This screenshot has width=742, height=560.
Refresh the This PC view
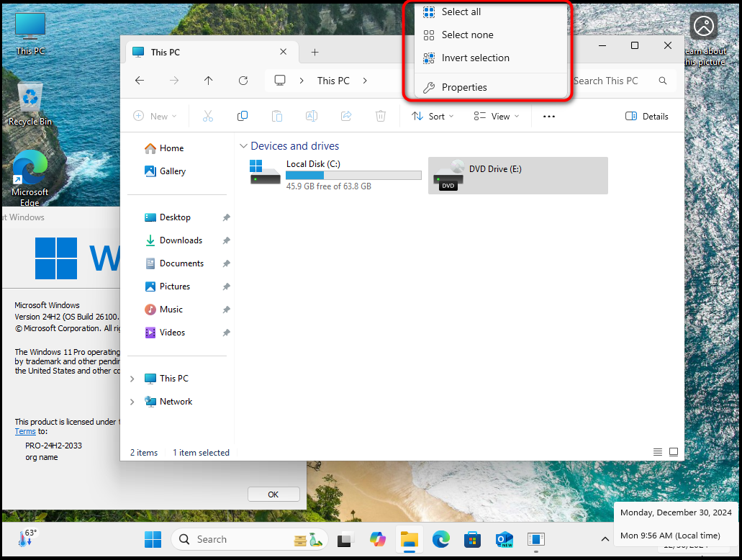(x=243, y=81)
